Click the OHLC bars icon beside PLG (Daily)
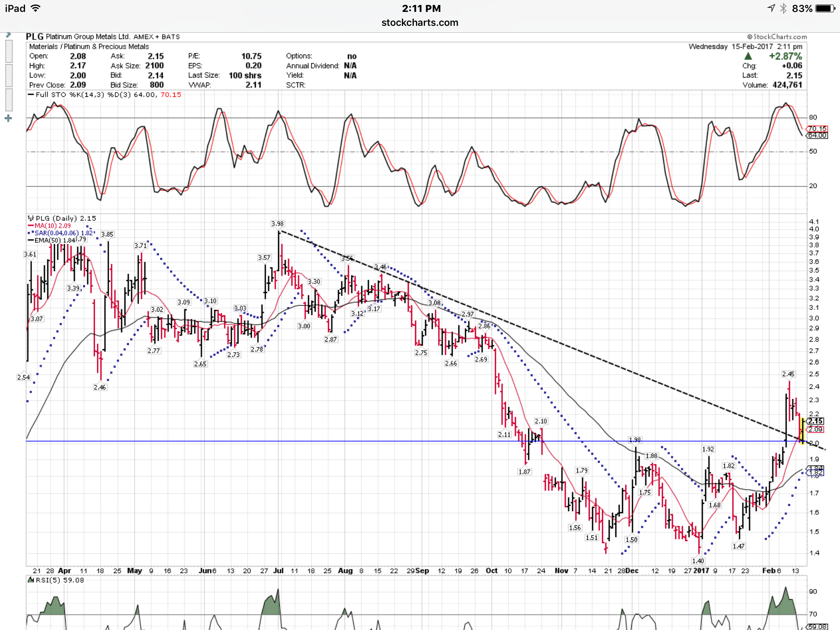The height and width of the screenshot is (630, 840). click(x=31, y=218)
